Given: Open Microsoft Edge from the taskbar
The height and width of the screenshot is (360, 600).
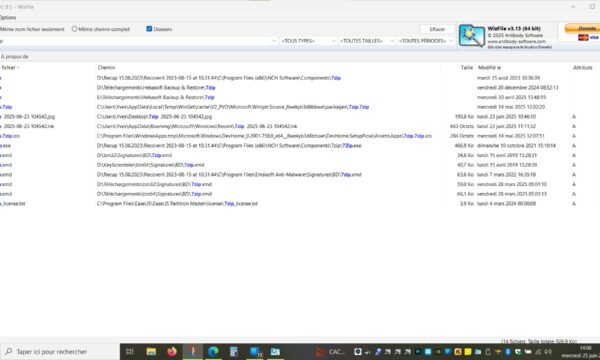Looking at the screenshot, I should [213, 351].
